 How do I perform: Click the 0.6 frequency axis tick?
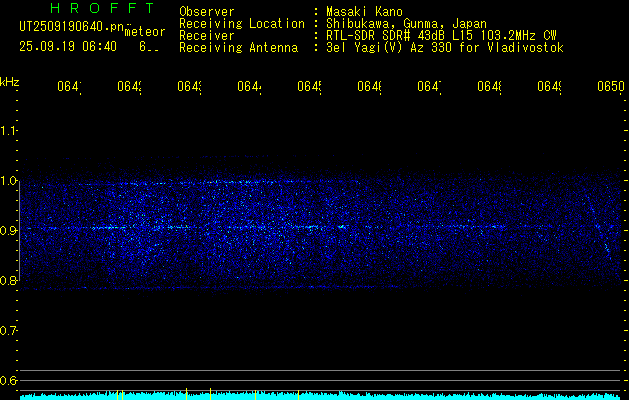click(x=9, y=381)
